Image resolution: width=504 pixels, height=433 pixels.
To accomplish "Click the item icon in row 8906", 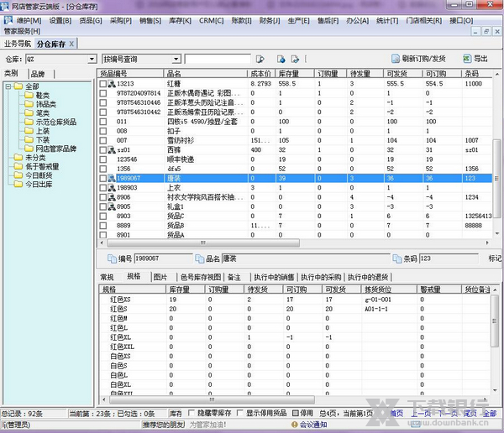I will [x=112, y=197].
